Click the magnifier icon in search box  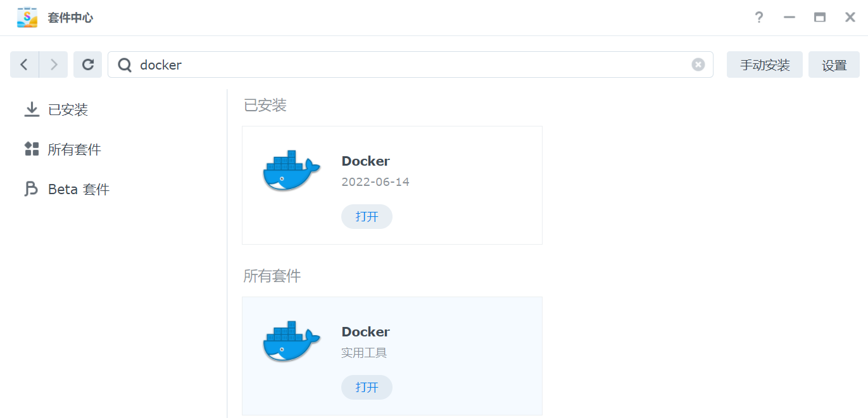pos(125,65)
